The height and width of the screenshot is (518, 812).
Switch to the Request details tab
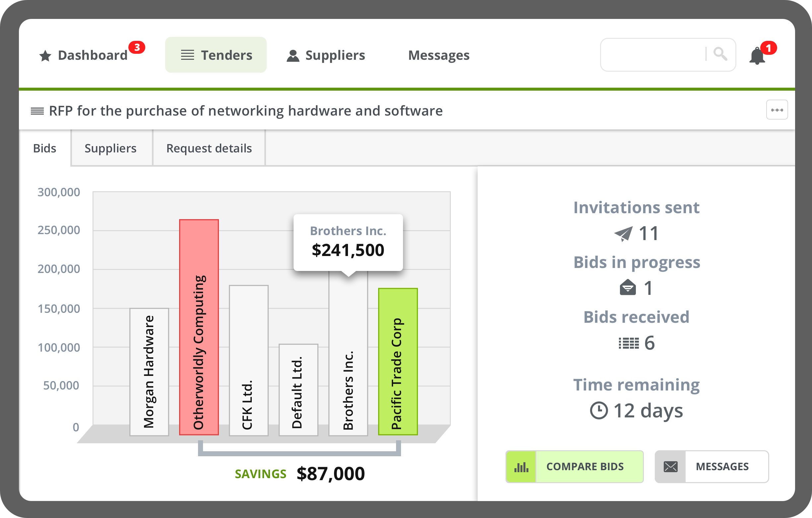pos(209,148)
